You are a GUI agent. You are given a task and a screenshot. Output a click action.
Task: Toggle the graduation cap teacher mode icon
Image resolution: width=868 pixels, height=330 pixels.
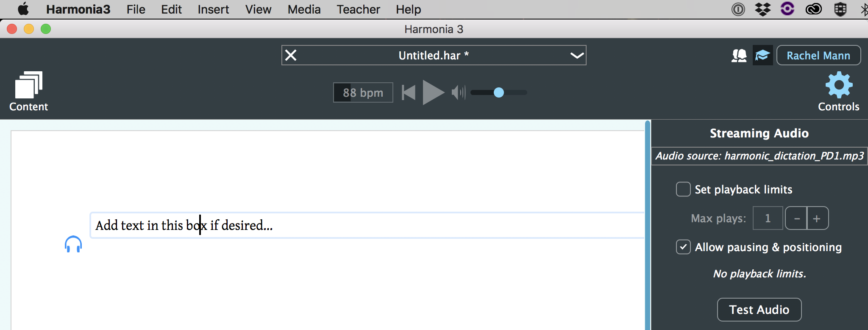click(762, 55)
